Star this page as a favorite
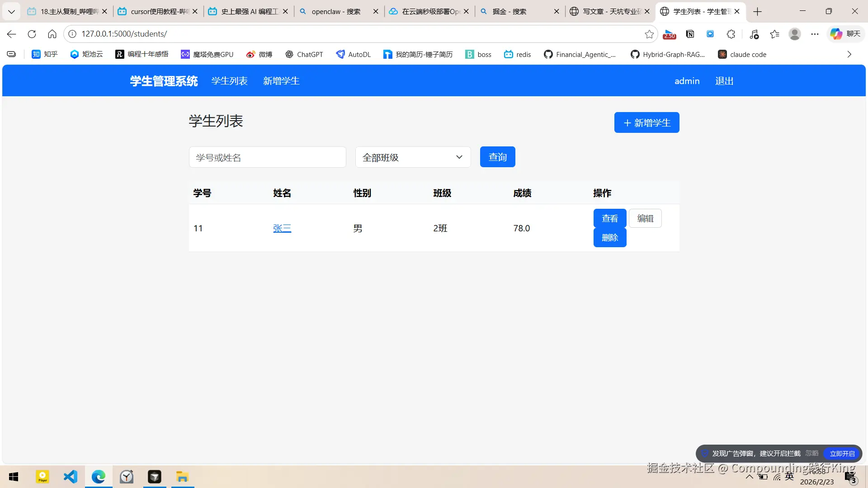 [x=649, y=34]
